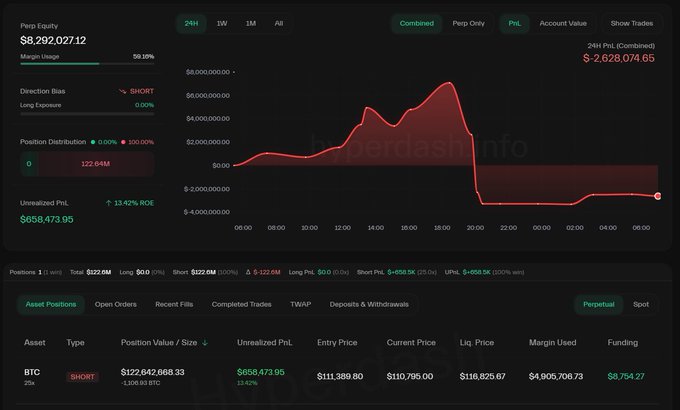Click the green dot in Position Distribution
Screen dimensions: 680x410
point(93,142)
